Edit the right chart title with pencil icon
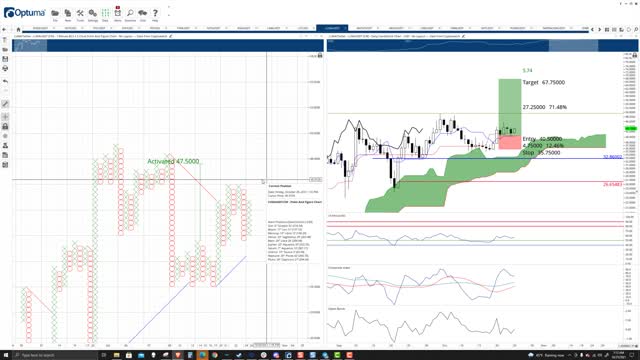 click(463, 36)
